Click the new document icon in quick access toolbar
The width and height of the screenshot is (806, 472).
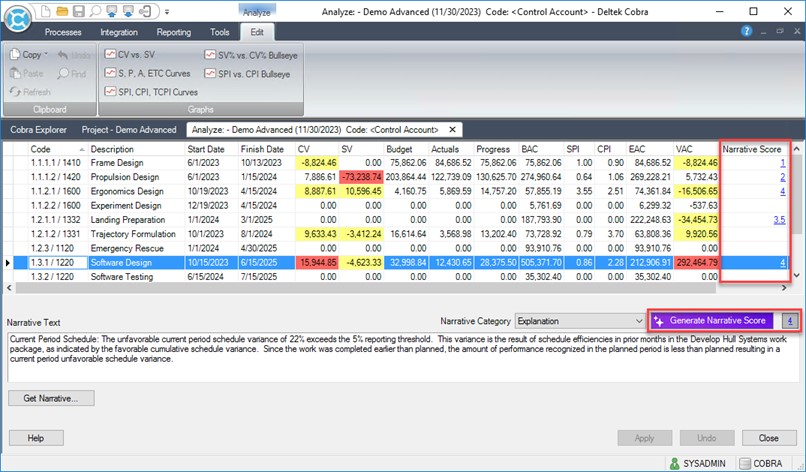pyautogui.click(x=46, y=11)
